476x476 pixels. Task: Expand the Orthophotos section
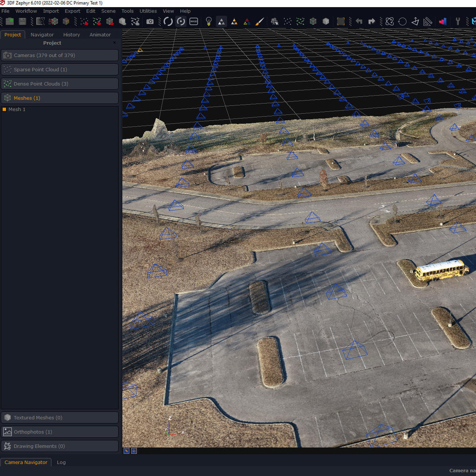pos(59,432)
